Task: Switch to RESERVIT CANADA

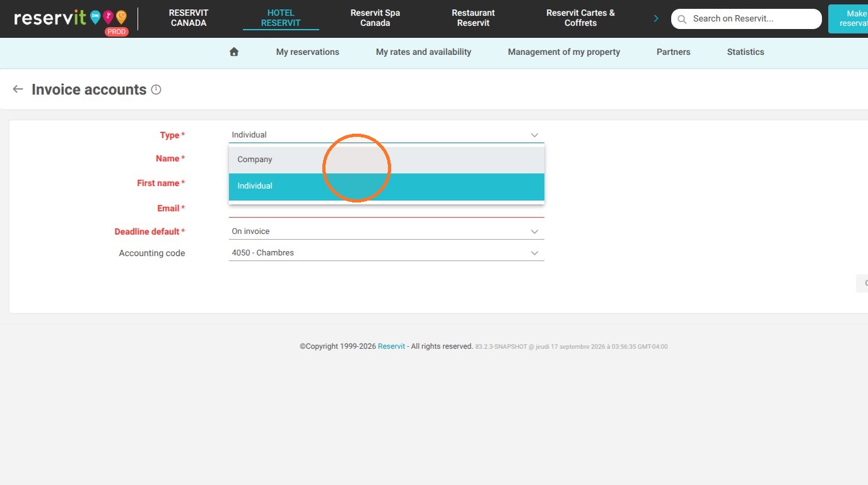Action: pyautogui.click(x=189, y=18)
